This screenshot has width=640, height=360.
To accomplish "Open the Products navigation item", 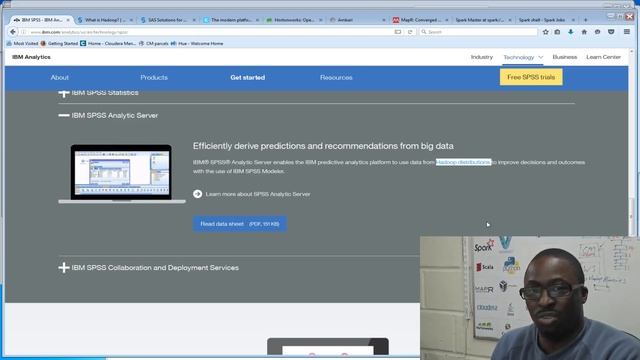I will pos(154,77).
